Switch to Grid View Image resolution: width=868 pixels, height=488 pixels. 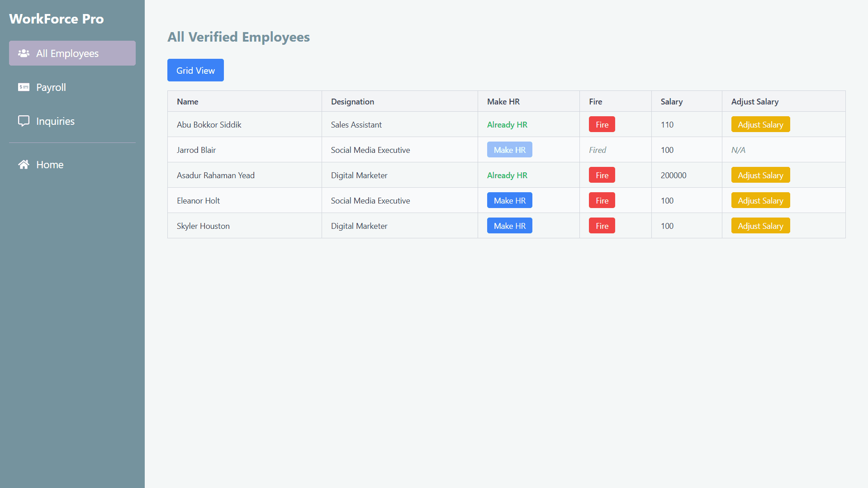[195, 70]
